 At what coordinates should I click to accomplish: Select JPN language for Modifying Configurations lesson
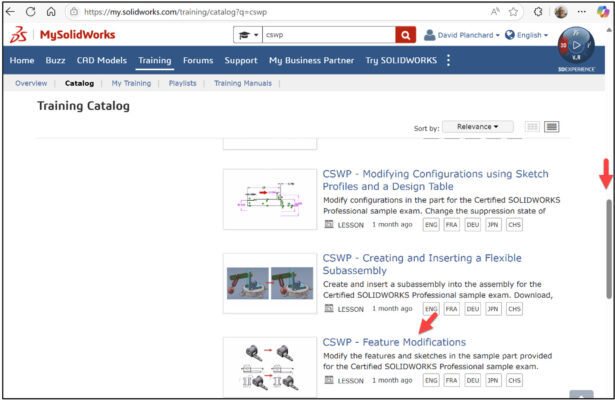tap(493, 225)
